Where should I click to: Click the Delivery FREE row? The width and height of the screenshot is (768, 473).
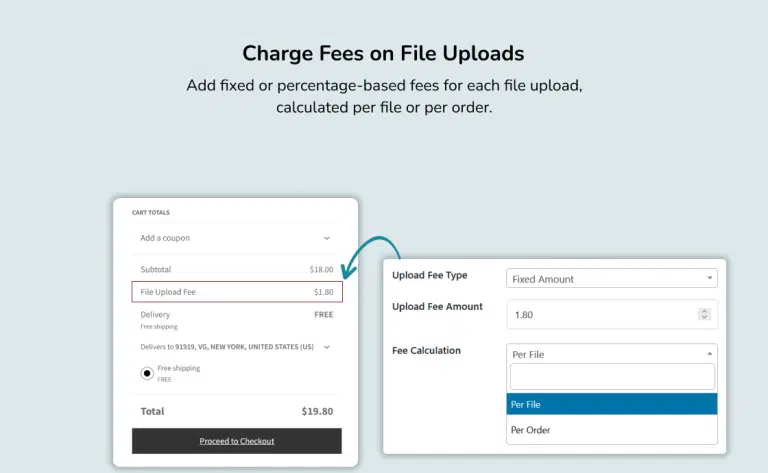pos(237,315)
